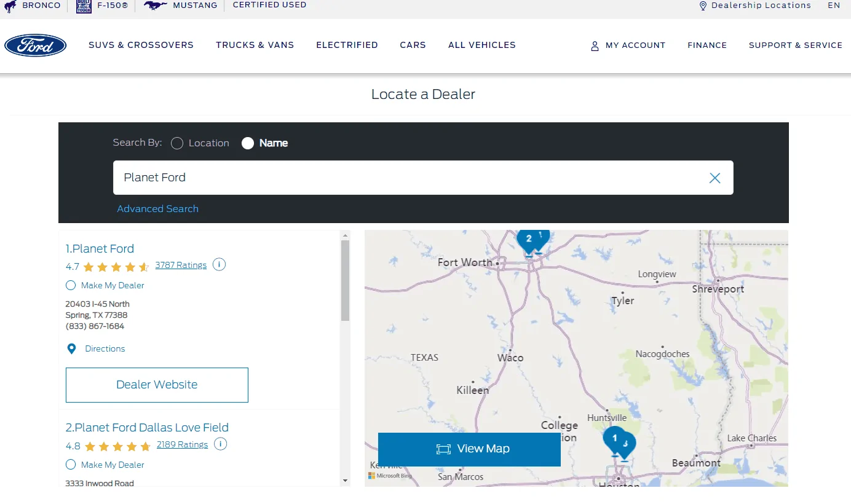
Task: Select the Name search radio button
Action: pos(248,143)
